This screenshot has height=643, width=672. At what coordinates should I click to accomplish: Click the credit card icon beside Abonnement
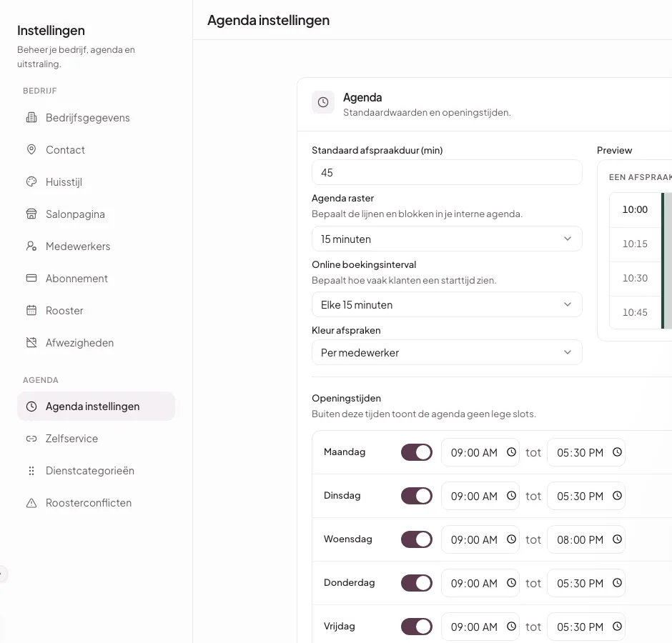pyautogui.click(x=31, y=278)
